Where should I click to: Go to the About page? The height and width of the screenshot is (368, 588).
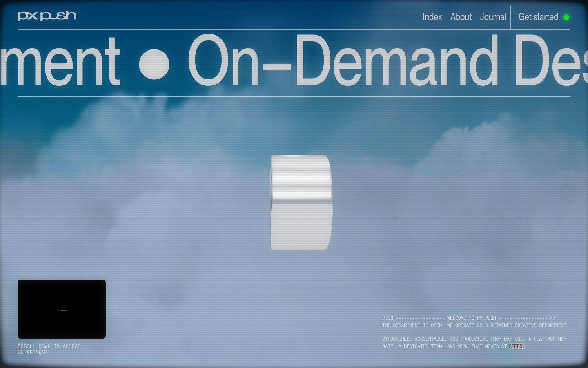(x=461, y=17)
